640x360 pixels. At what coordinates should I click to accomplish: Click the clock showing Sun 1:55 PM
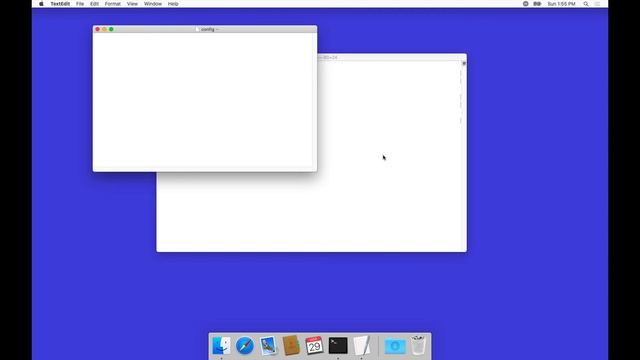pyautogui.click(x=561, y=4)
